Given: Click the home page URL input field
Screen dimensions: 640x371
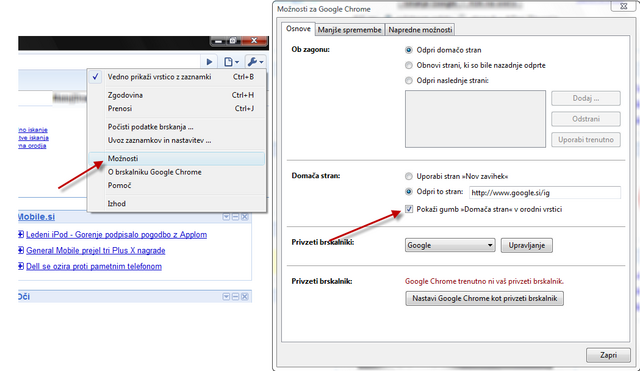Looking at the screenshot, I should click(x=545, y=192).
